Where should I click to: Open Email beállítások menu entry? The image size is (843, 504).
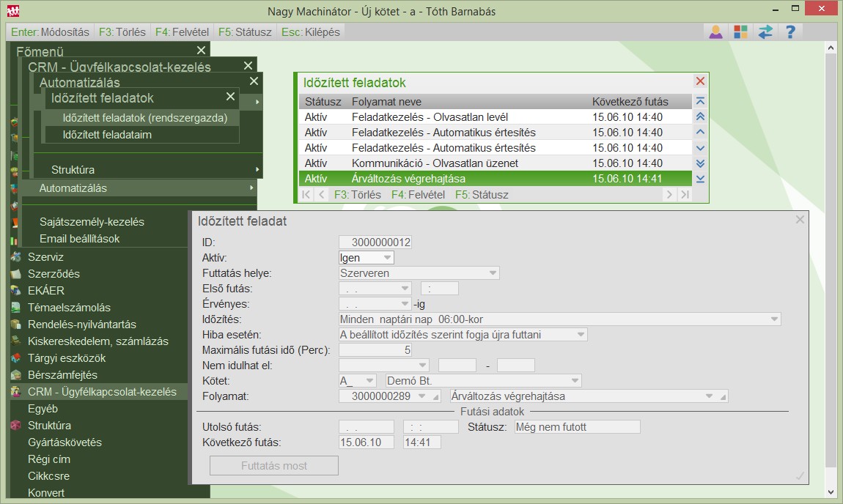tap(79, 239)
